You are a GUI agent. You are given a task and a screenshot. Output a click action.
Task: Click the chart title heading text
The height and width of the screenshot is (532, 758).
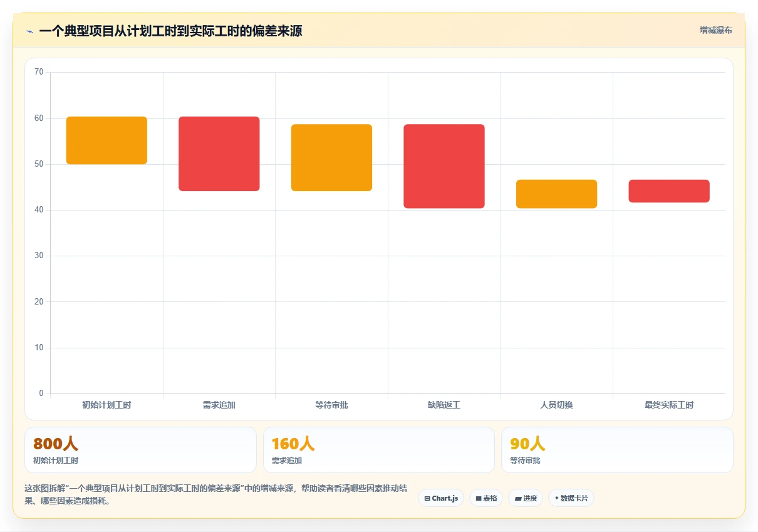coord(170,31)
